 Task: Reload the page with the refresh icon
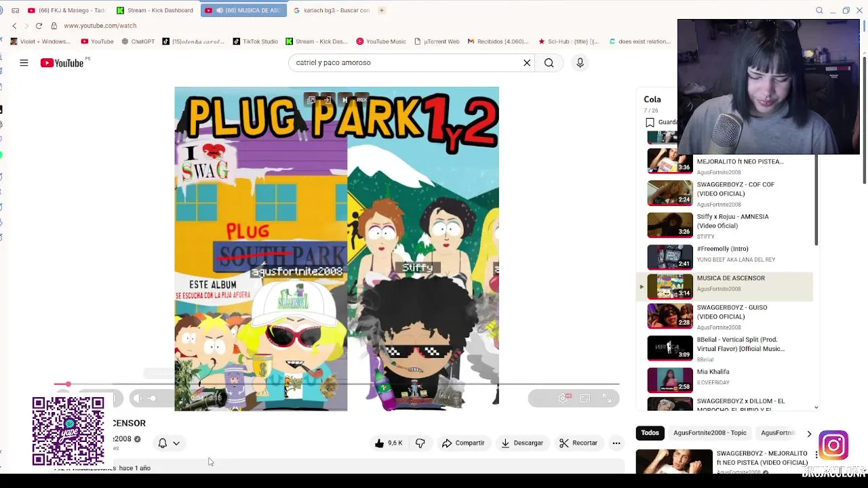point(39,26)
